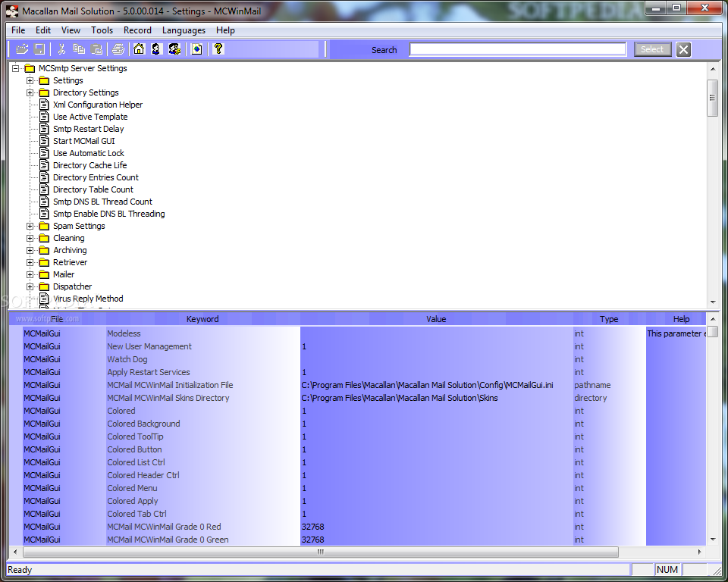Click the Select button next to search
This screenshot has width=728, height=582.
coord(652,49)
